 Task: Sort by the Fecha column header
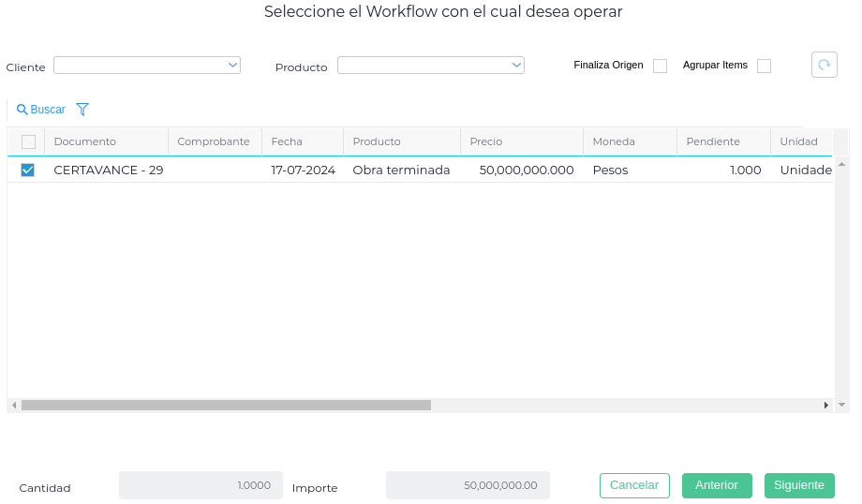[x=287, y=141]
